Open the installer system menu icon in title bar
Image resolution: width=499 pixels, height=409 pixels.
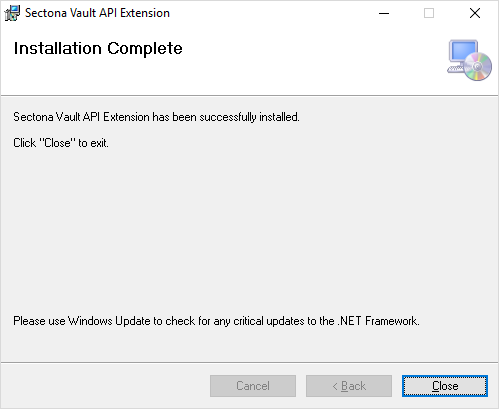12,13
